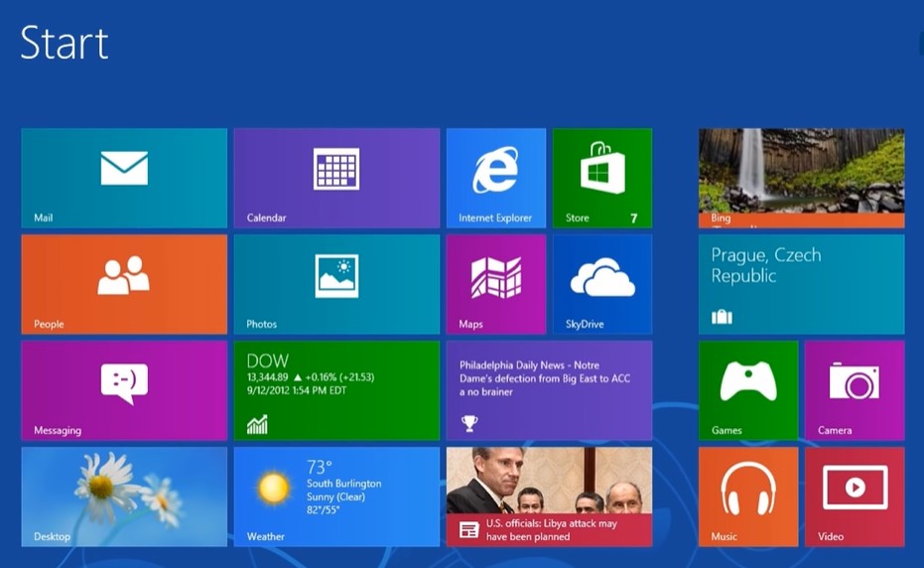This screenshot has height=568, width=924.
Task: Open the Music headphones tile
Action: tap(747, 497)
